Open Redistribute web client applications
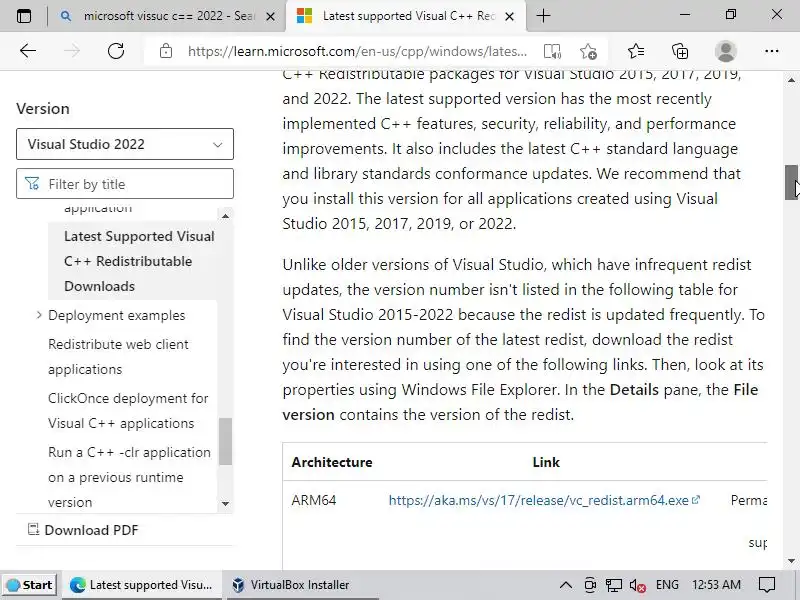 click(x=118, y=357)
